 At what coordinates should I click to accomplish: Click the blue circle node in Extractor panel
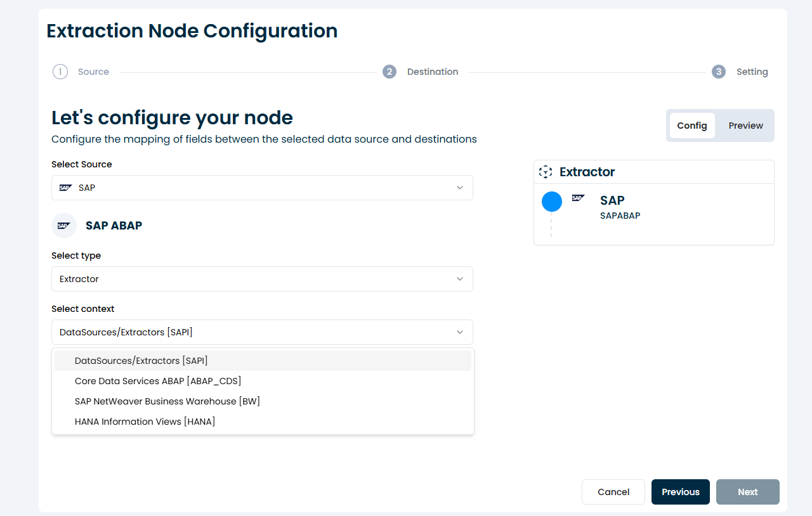coord(552,202)
